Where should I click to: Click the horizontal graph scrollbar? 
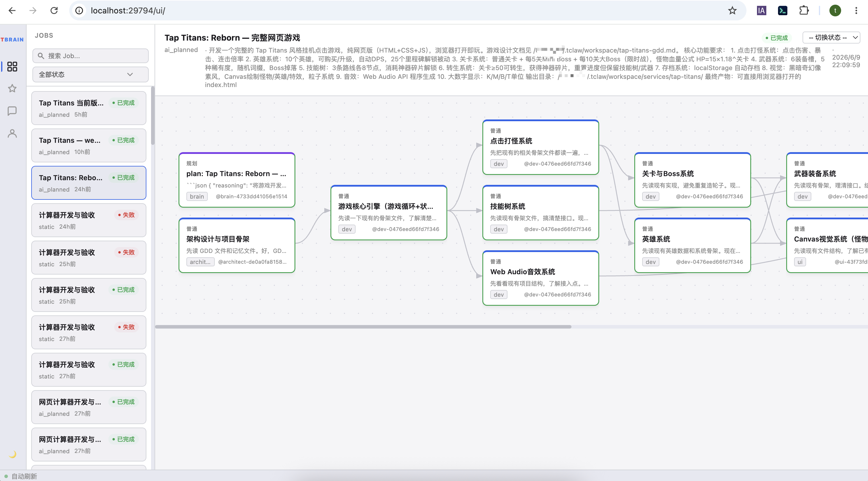[x=363, y=327]
